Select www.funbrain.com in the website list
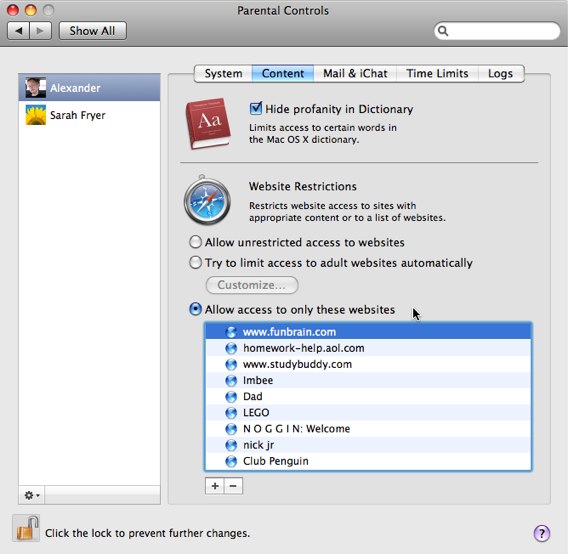The height and width of the screenshot is (554, 568). pos(368,332)
